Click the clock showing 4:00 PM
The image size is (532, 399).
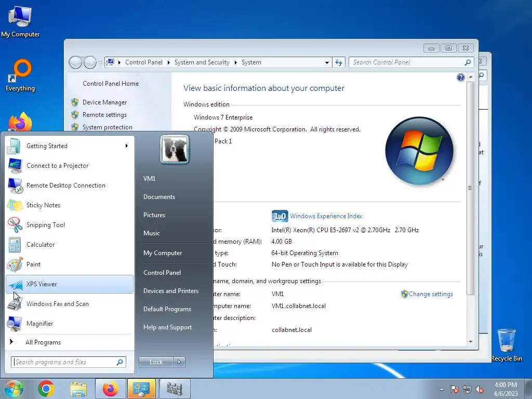[506, 385]
